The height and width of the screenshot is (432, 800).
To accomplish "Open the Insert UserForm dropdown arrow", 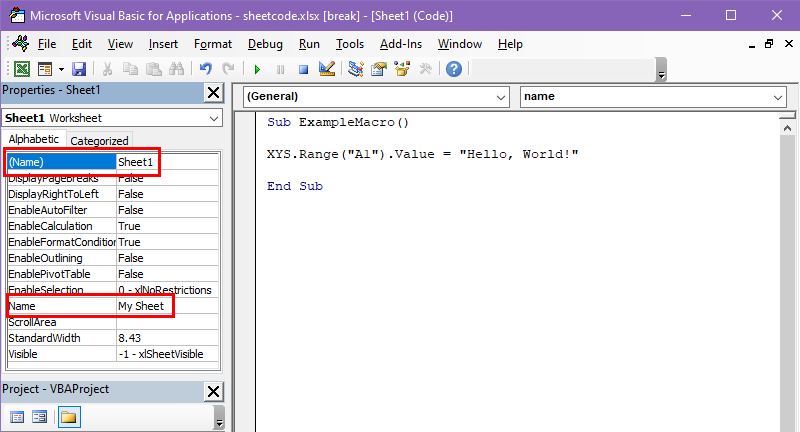I will (x=61, y=69).
